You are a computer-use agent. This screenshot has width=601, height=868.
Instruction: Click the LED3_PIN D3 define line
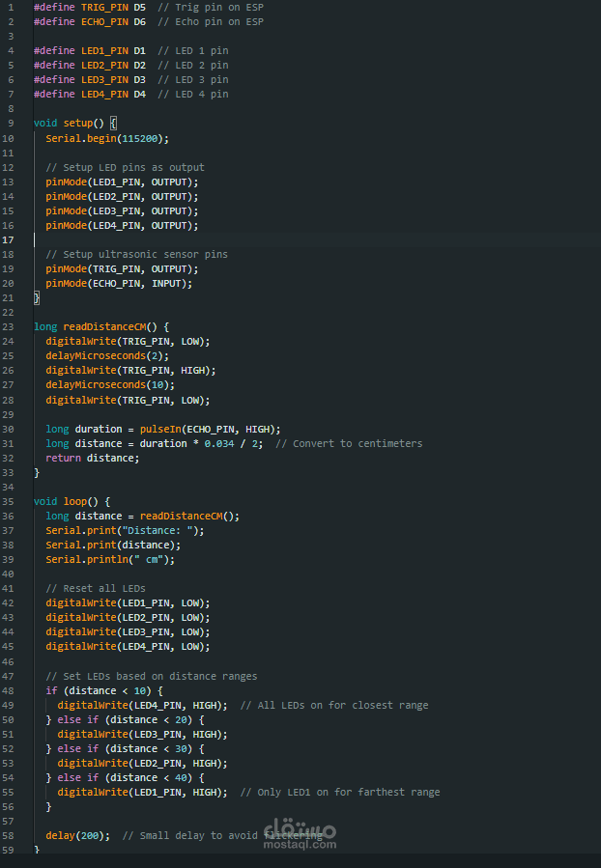click(90, 79)
